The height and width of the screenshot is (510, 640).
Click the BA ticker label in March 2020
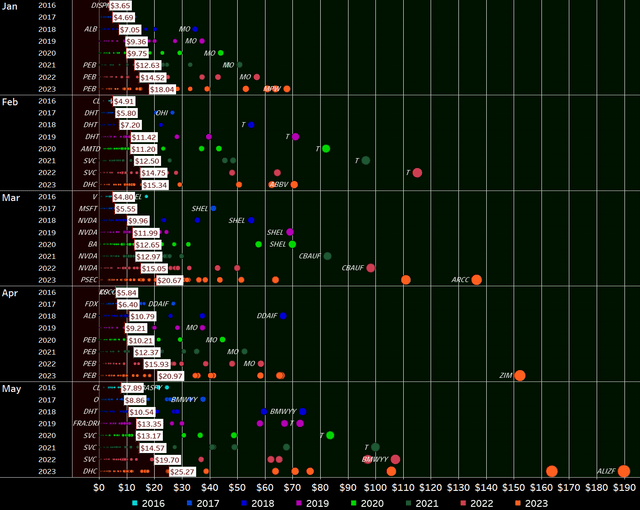[x=93, y=244]
